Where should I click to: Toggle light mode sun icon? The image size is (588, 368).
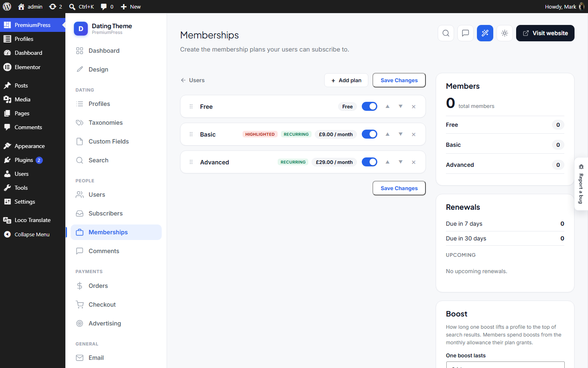(x=505, y=33)
